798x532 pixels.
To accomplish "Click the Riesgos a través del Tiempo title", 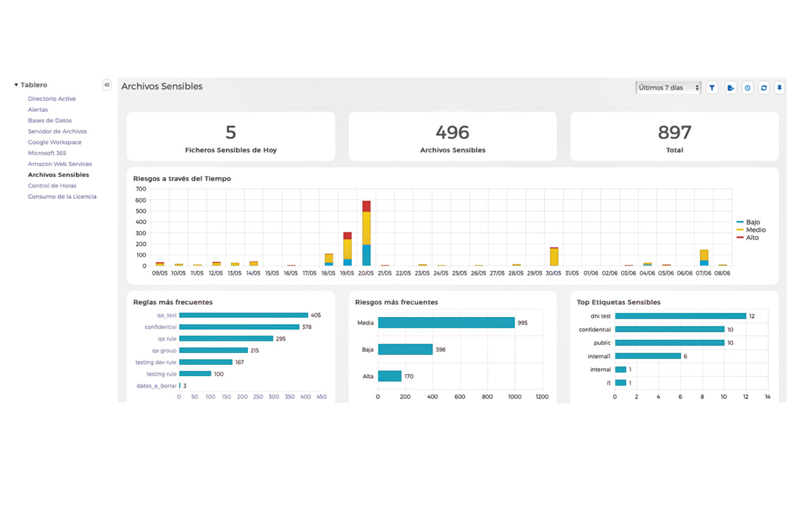I will coord(182,179).
